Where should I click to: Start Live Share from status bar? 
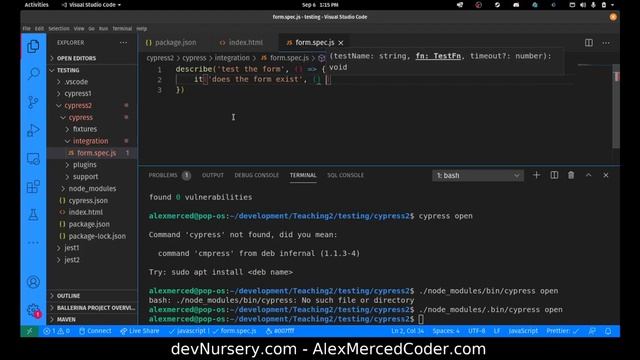pos(140,331)
